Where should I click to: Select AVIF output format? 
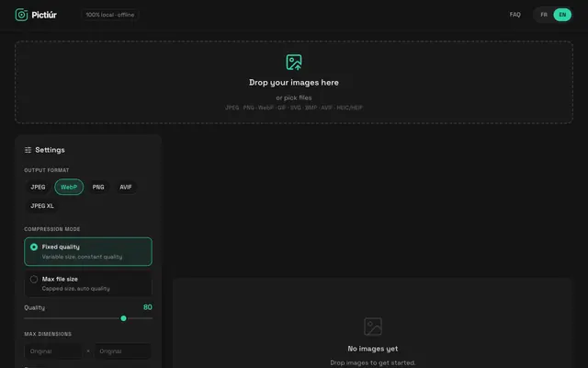click(x=126, y=187)
